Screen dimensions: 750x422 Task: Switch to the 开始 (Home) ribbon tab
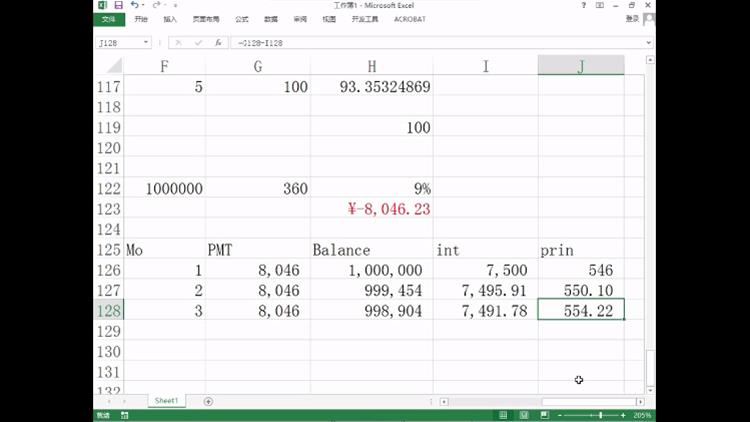pyautogui.click(x=141, y=19)
